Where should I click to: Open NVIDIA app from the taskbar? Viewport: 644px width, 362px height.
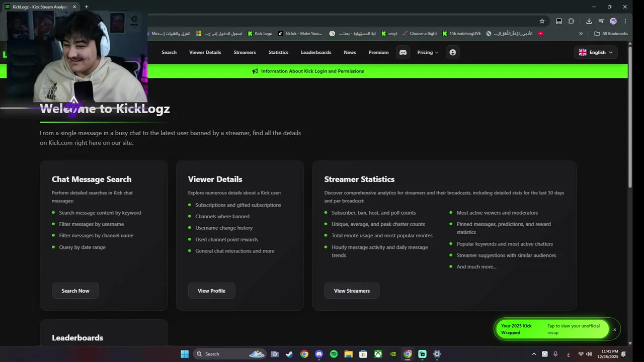coord(392,354)
